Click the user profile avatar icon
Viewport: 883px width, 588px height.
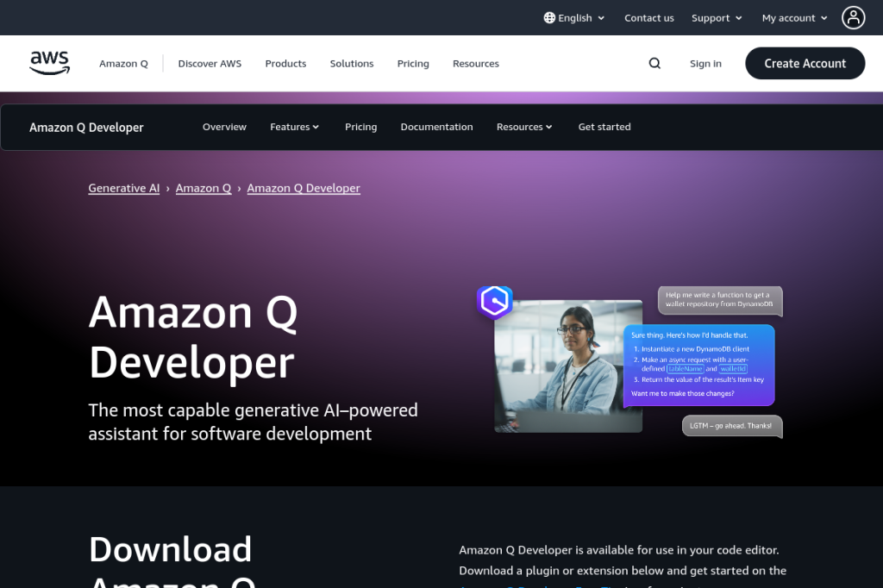click(x=853, y=17)
